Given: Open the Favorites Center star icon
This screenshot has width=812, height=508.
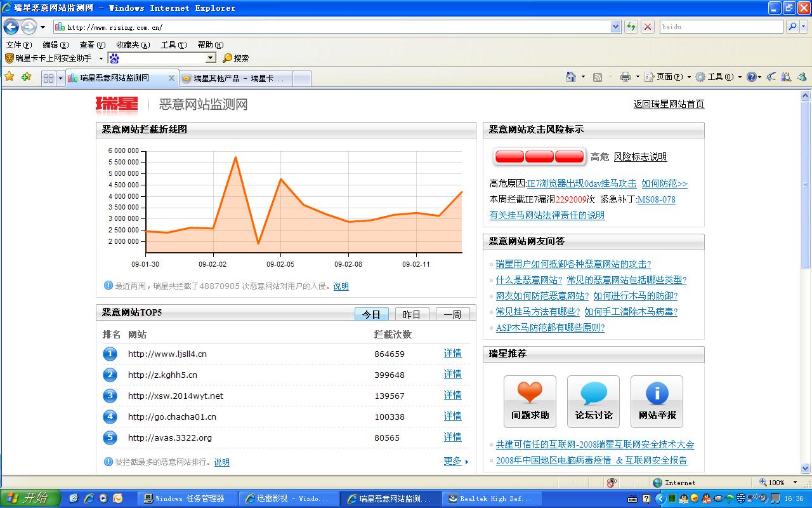Looking at the screenshot, I should (10, 77).
